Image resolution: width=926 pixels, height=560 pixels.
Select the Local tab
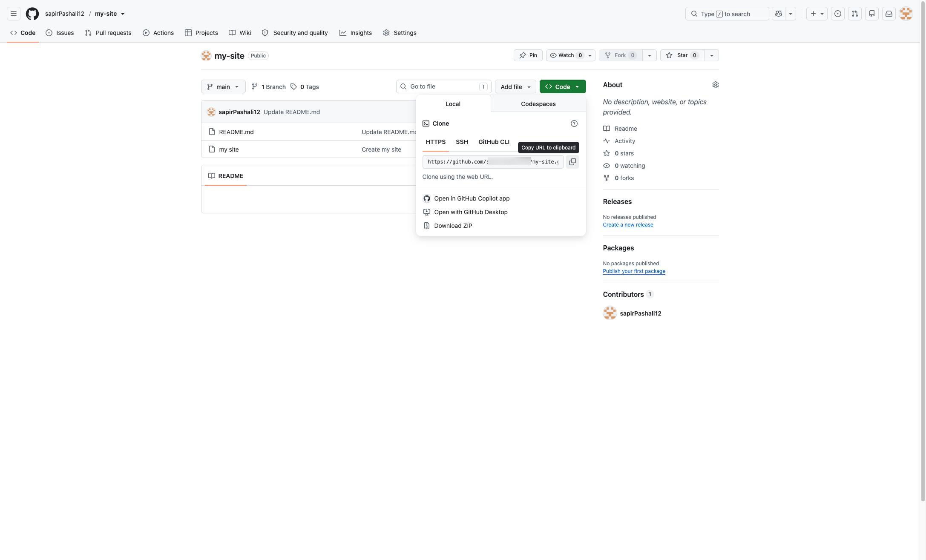[453, 104]
